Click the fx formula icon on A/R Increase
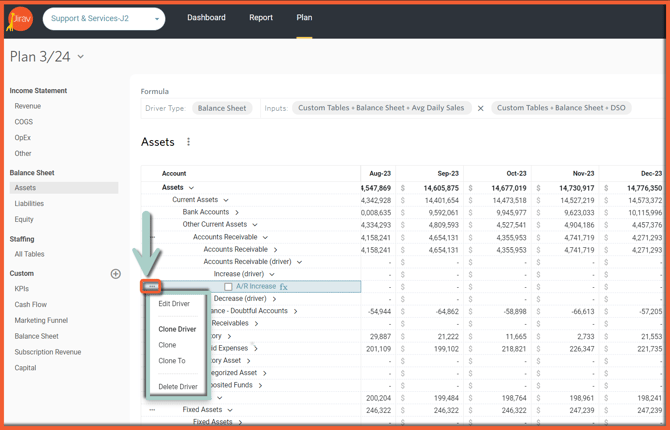Screen dimensions: 670x430 [x=284, y=287]
